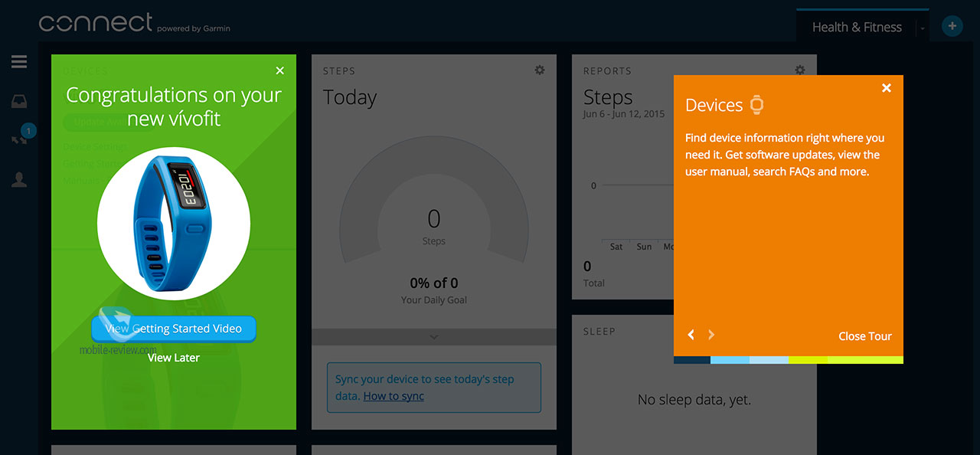
Task: Click Close Tour in orange card
Action: (x=865, y=336)
